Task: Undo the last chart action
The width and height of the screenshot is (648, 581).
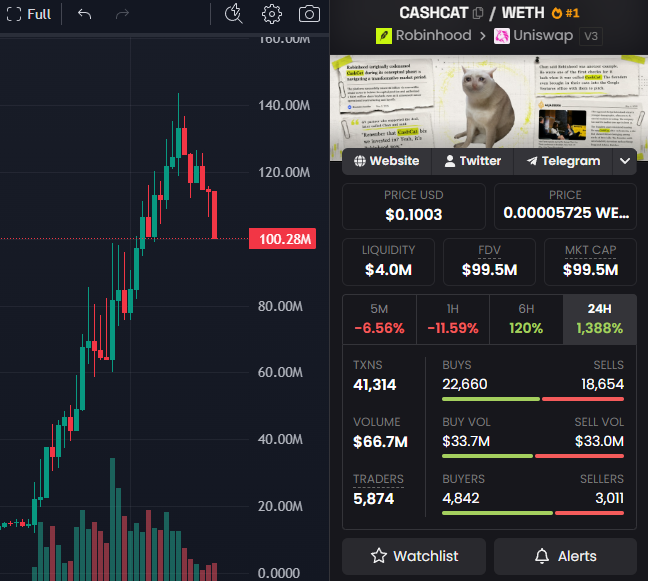Action: tap(84, 14)
